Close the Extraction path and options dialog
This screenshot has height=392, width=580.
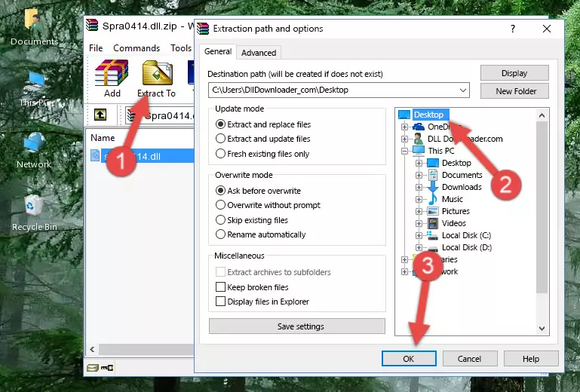[x=547, y=29]
